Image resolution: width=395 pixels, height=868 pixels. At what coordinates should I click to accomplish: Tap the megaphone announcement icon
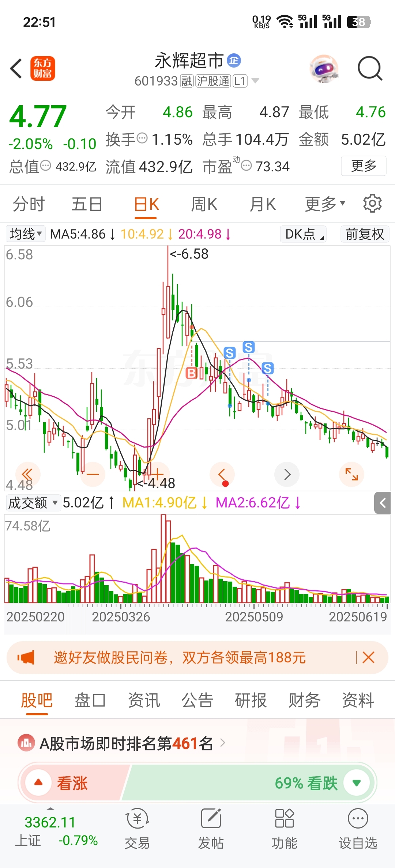pos(26,658)
